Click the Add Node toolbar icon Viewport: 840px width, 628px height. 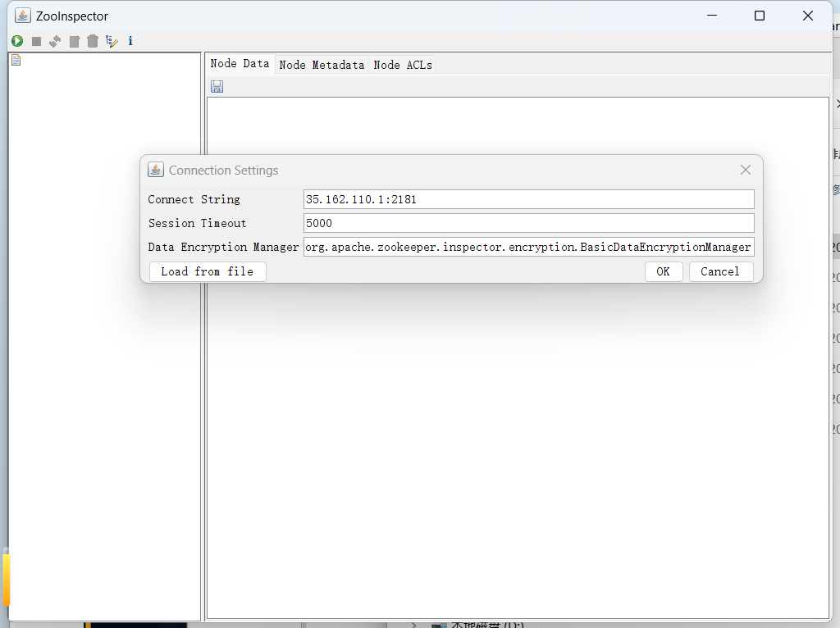pos(75,41)
